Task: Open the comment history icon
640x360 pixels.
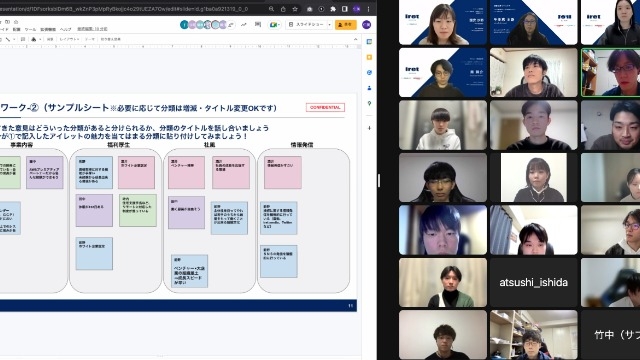Action: click(x=258, y=24)
